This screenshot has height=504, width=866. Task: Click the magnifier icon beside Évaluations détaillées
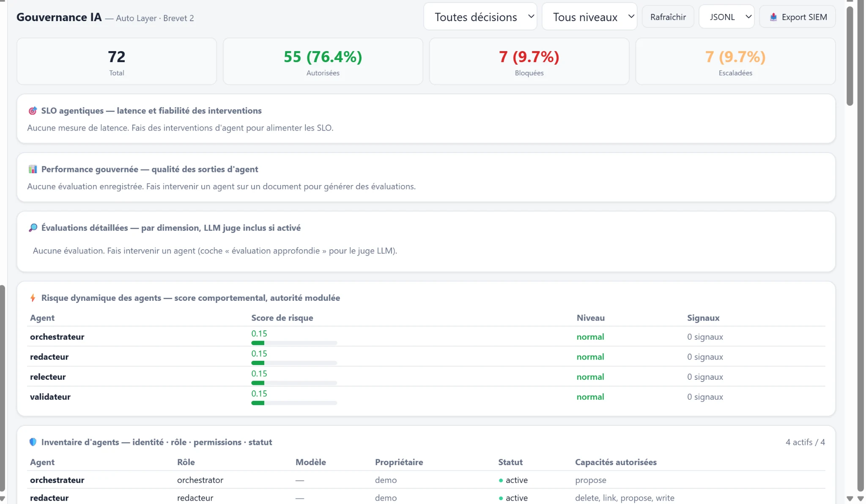[x=33, y=228]
